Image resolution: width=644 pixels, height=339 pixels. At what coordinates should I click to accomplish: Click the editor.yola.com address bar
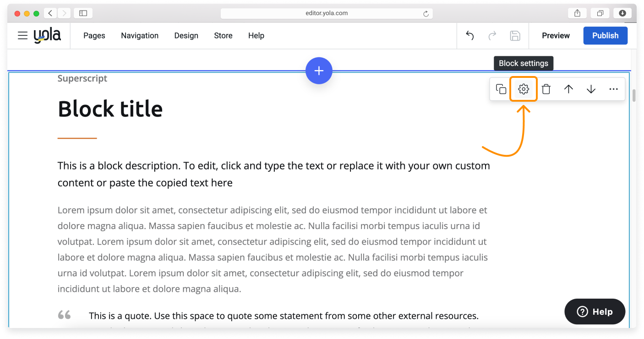pos(326,13)
